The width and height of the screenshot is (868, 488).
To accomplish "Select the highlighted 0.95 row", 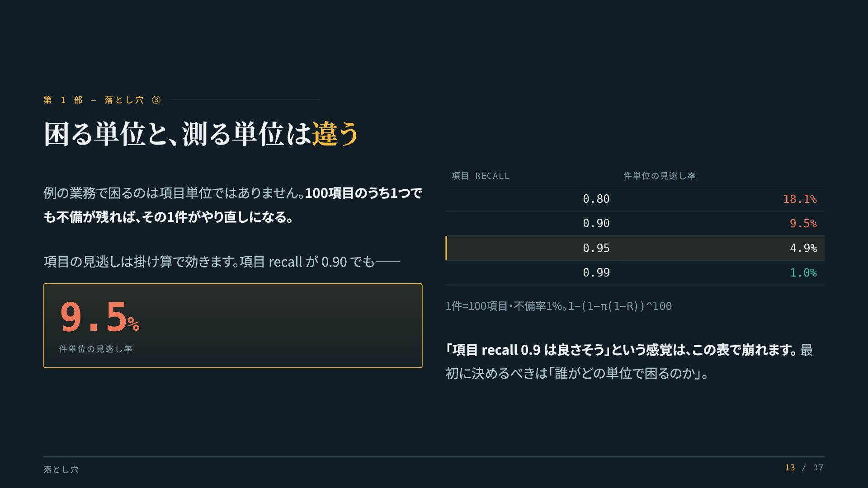I will pos(635,248).
